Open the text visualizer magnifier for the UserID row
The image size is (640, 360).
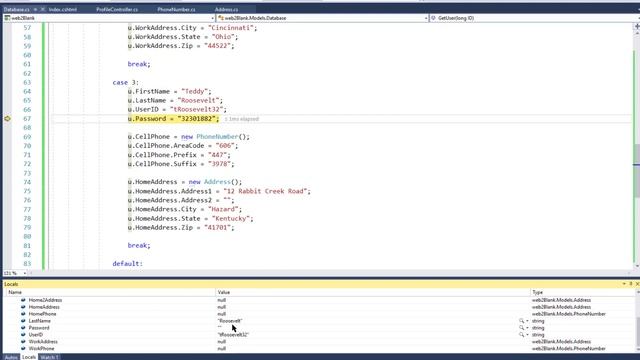click(521, 335)
